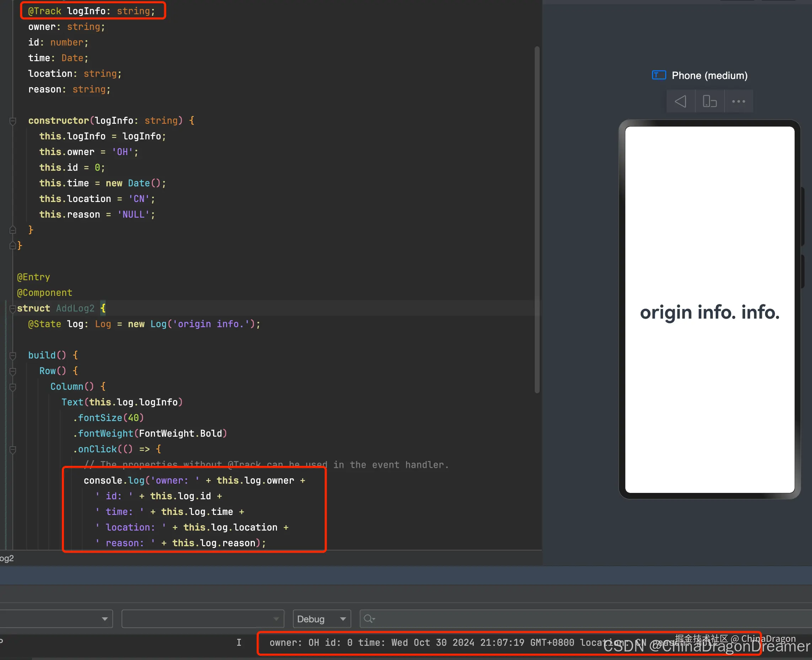Collapse the Column() block fold marker
The width and height of the screenshot is (812, 660).
click(x=12, y=387)
